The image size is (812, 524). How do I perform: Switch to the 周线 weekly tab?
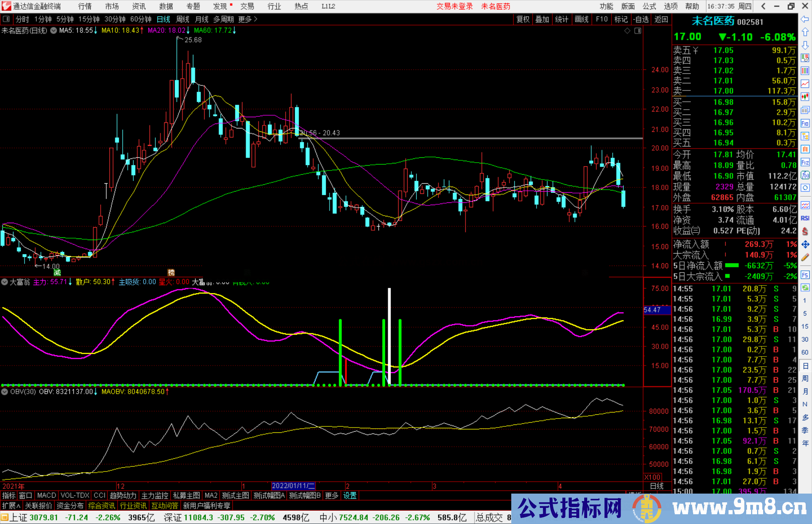point(183,20)
